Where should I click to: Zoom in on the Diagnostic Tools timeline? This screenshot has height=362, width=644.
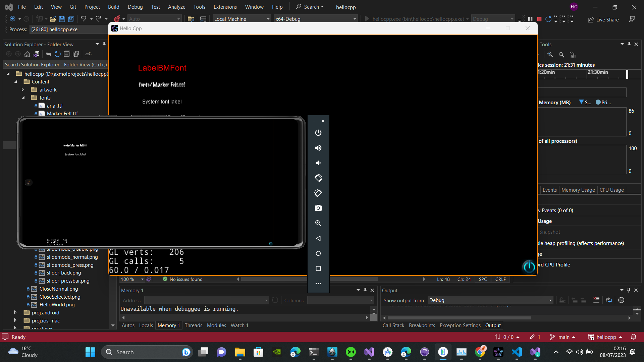click(550, 55)
